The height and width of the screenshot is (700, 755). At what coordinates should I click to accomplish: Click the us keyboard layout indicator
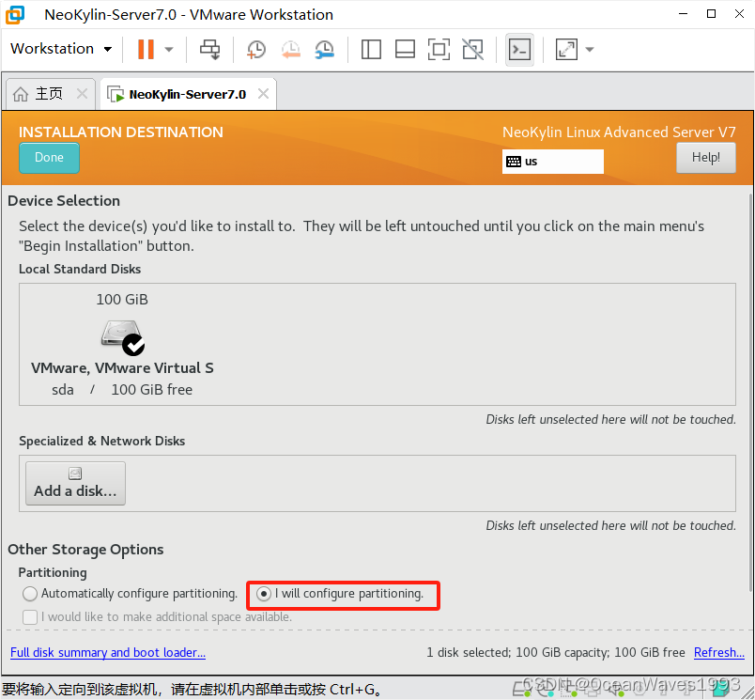pyautogui.click(x=553, y=162)
